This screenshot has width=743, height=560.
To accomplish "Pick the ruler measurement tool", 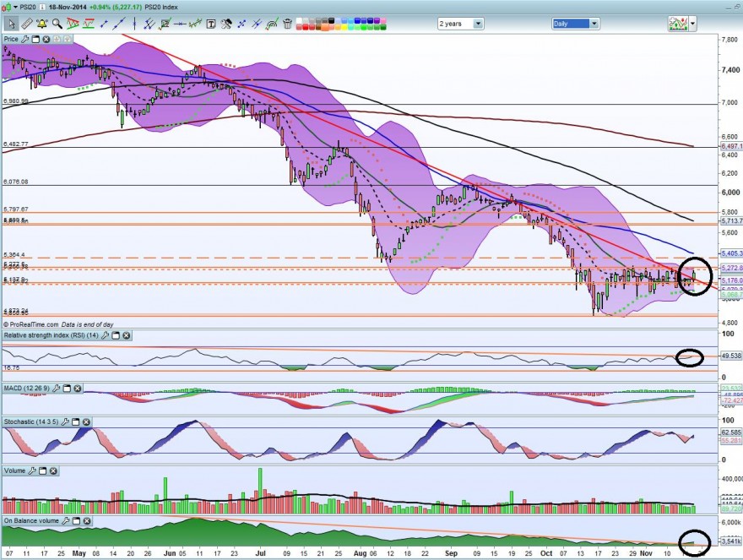I will pos(27,24).
